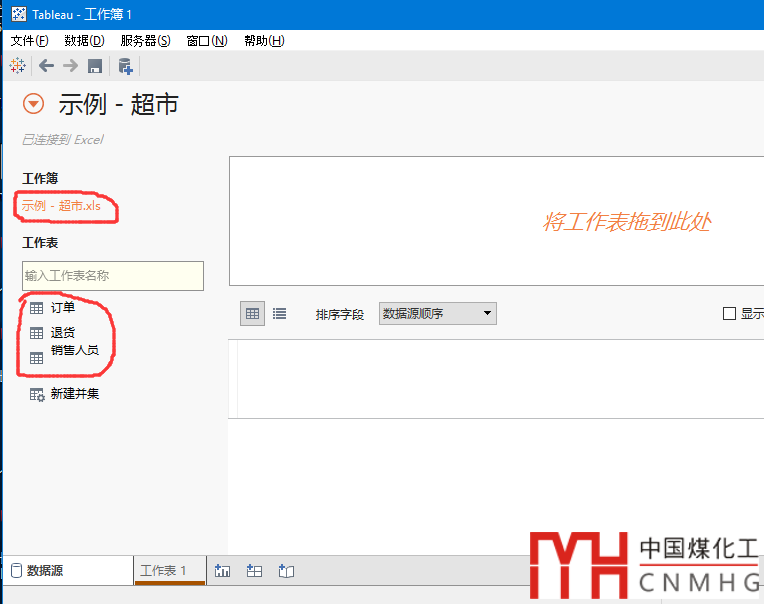Open the 数据(D) menu

click(84, 41)
